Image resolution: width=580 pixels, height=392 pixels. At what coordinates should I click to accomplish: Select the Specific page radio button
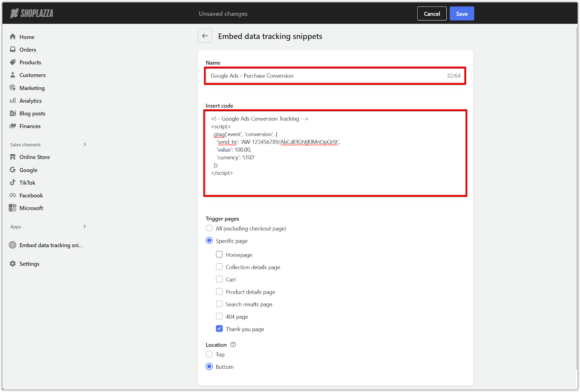(209, 240)
